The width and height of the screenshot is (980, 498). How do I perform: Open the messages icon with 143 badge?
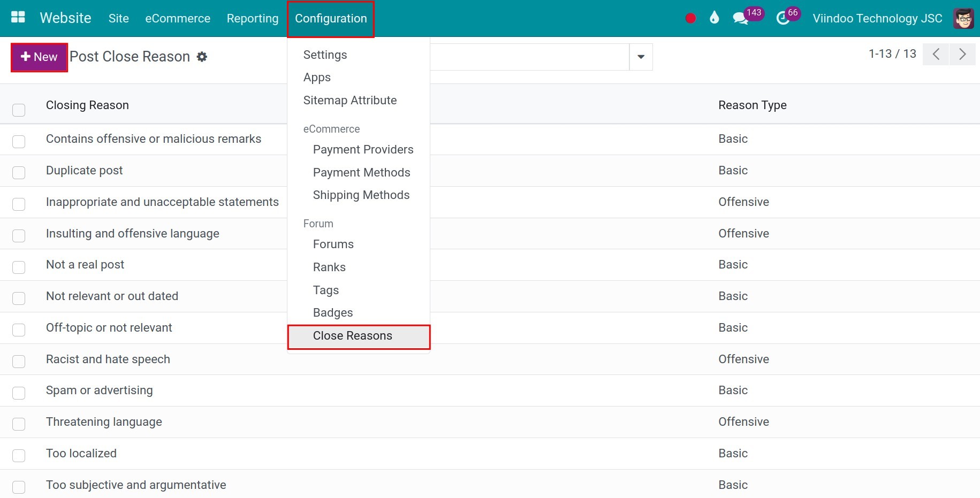(x=747, y=17)
